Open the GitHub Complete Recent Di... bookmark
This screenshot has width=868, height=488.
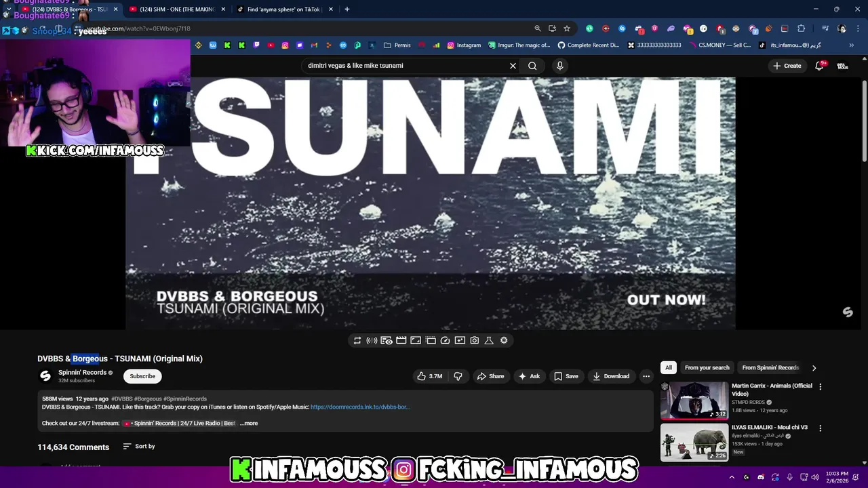[x=588, y=45]
